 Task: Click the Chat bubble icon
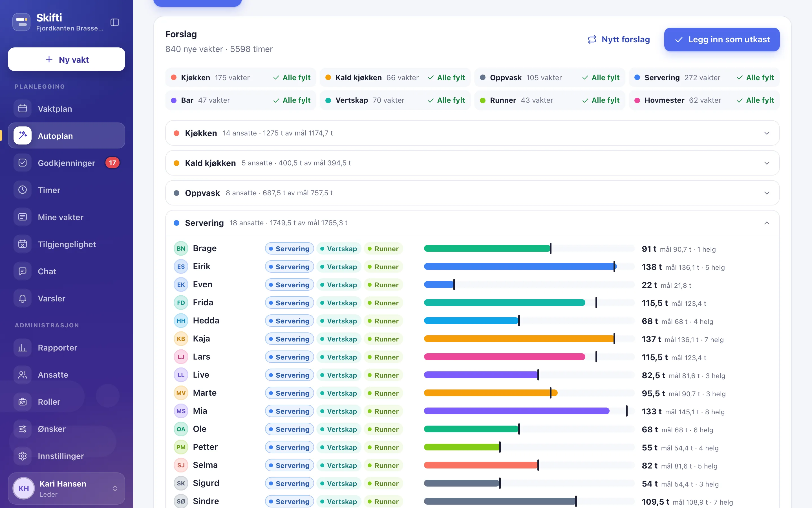click(x=23, y=271)
